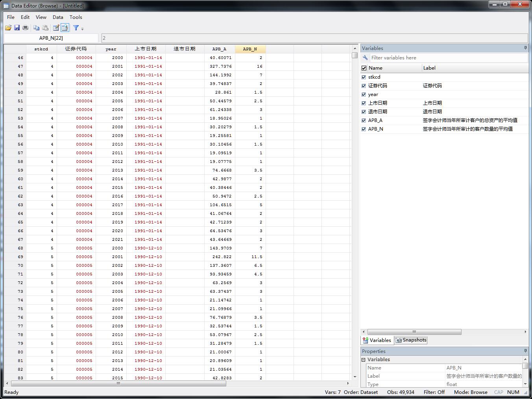Image resolution: width=532 pixels, height=399 pixels.
Task: Uncheck the APB_A variable checkbox
Action: pyautogui.click(x=364, y=120)
